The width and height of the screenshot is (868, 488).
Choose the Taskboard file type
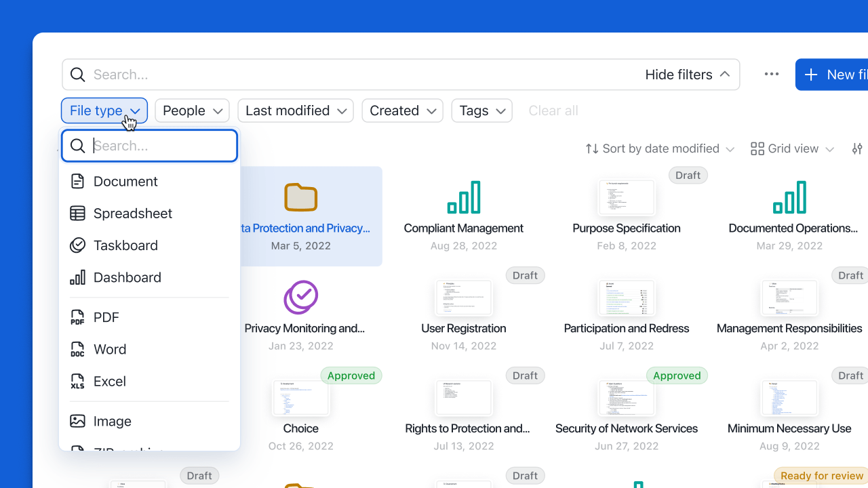pyautogui.click(x=125, y=245)
